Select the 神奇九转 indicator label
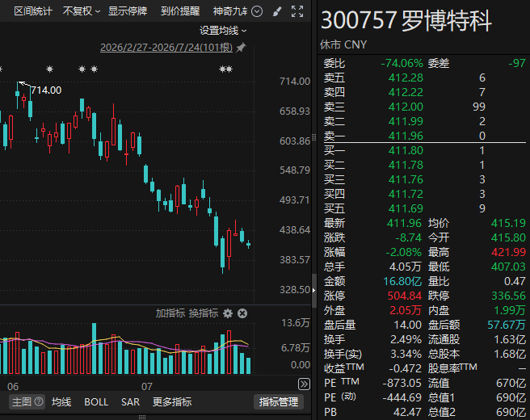This screenshot has height=420, width=530. click(x=230, y=11)
